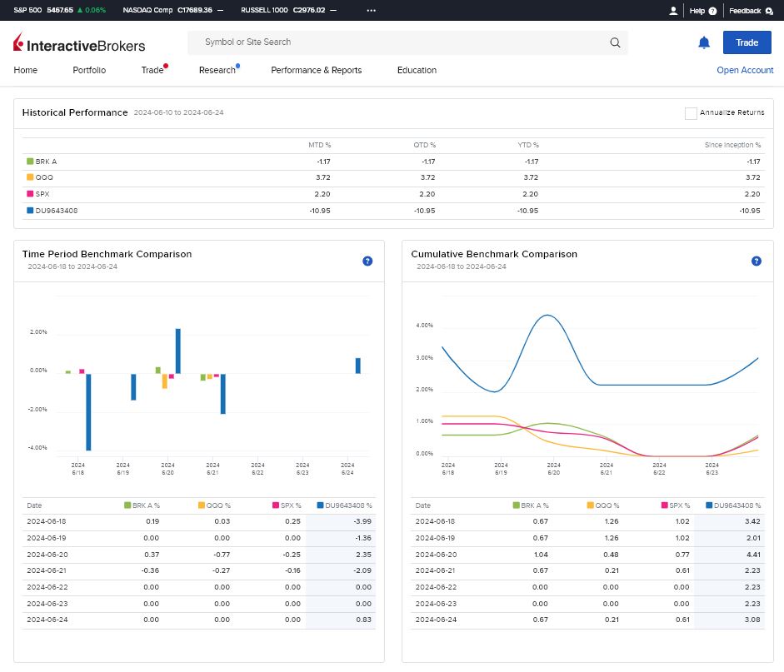Image resolution: width=784 pixels, height=672 pixels.
Task: Open the Performance & Reports menu
Action: point(316,70)
